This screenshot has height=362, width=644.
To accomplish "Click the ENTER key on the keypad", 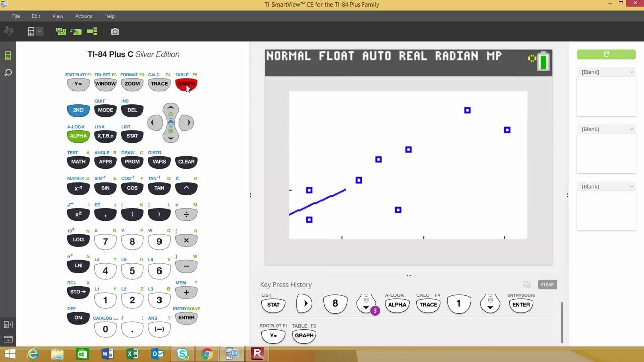I will [186, 318].
